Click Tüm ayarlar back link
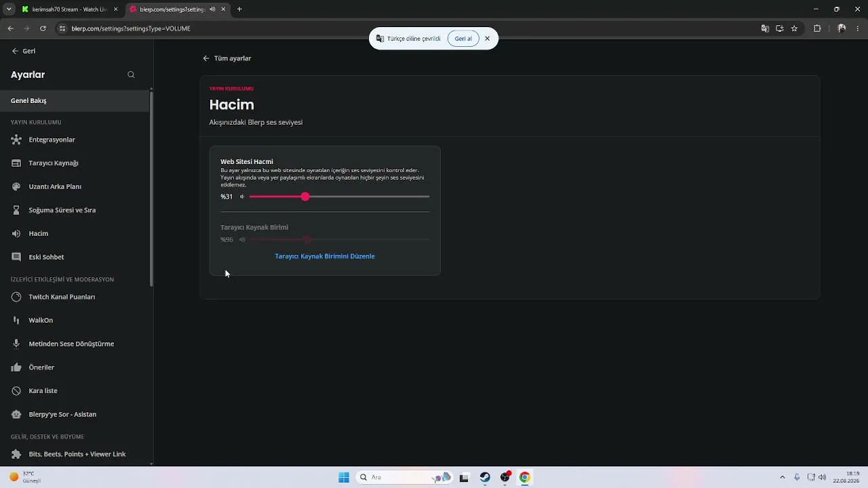868x488 pixels. [x=226, y=58]
